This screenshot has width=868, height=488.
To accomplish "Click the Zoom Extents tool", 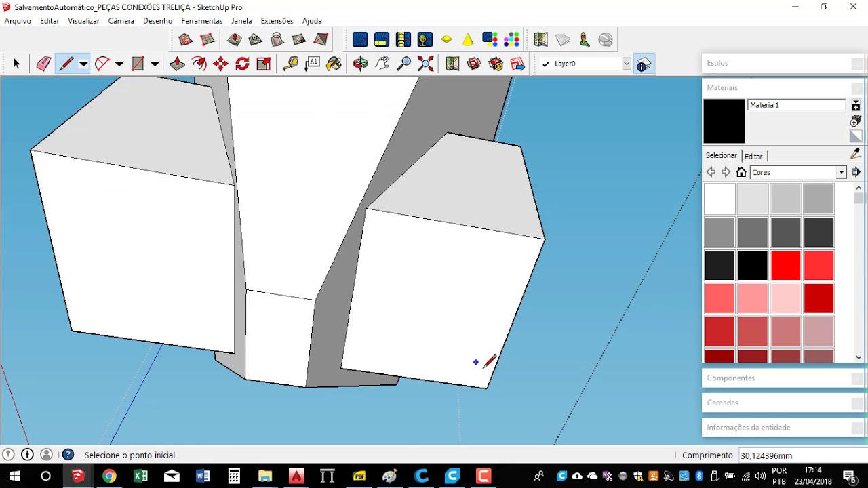I will coord(425,64).
